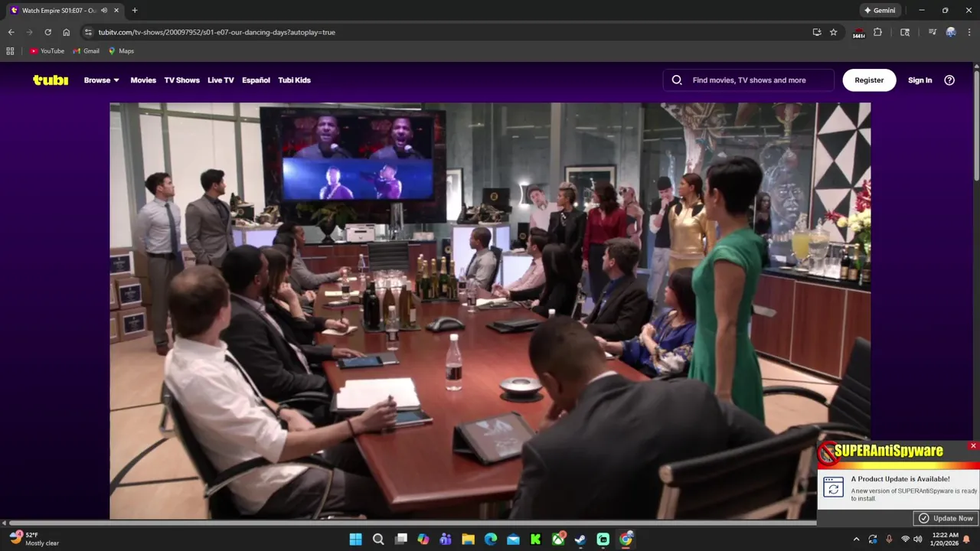Go back in browser history
Viewport: 980px width, 551px height.
(x=11, y=32)
